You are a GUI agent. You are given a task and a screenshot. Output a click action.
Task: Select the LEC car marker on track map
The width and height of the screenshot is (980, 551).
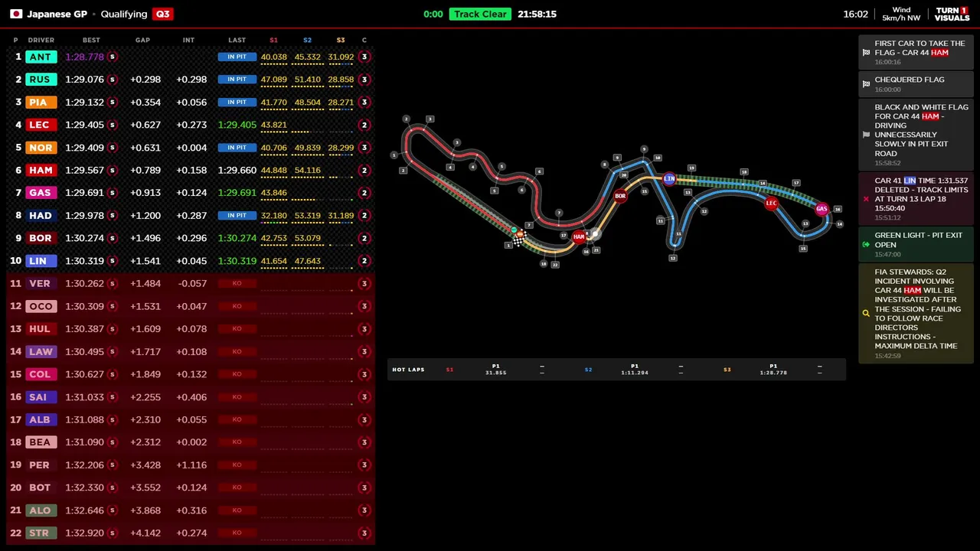coord(771,203)
